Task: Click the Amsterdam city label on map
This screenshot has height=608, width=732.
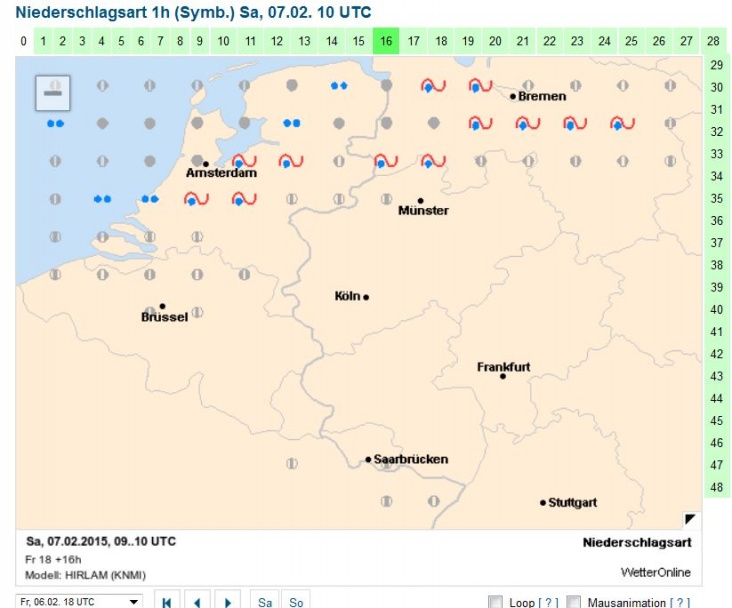Action: coord(221,173)
